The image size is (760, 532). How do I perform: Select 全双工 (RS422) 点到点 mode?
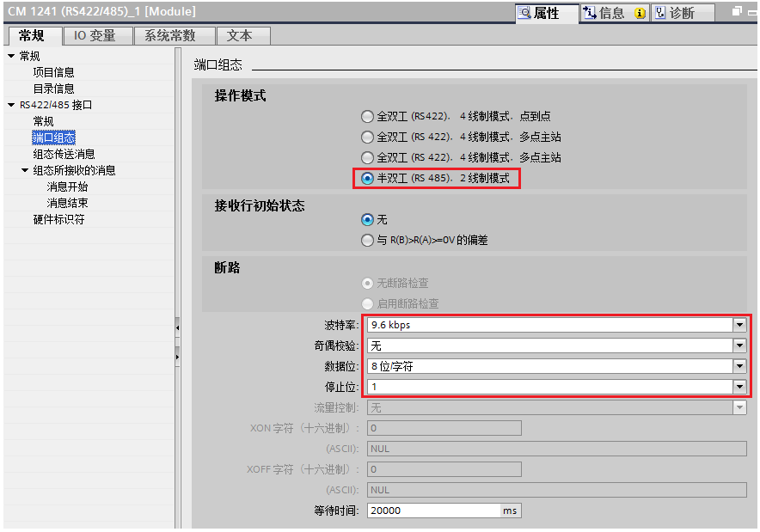[x=368, y=116]
